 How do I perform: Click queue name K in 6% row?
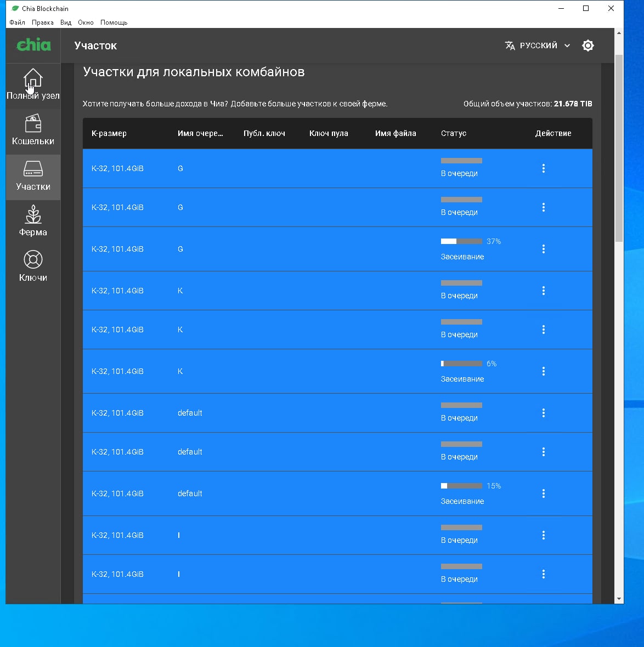click(x=180, y=371)
